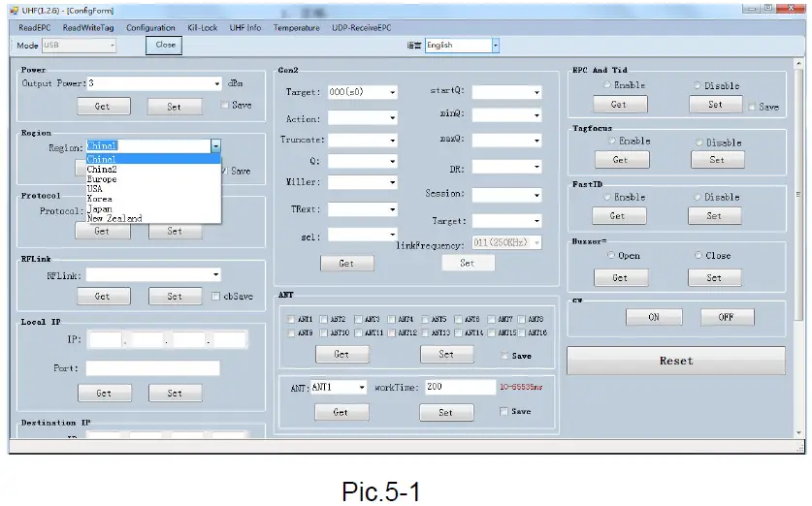Screen dimensions: 812x506
Task: Open the startQ dropdown
Action: tap(506, 92)
